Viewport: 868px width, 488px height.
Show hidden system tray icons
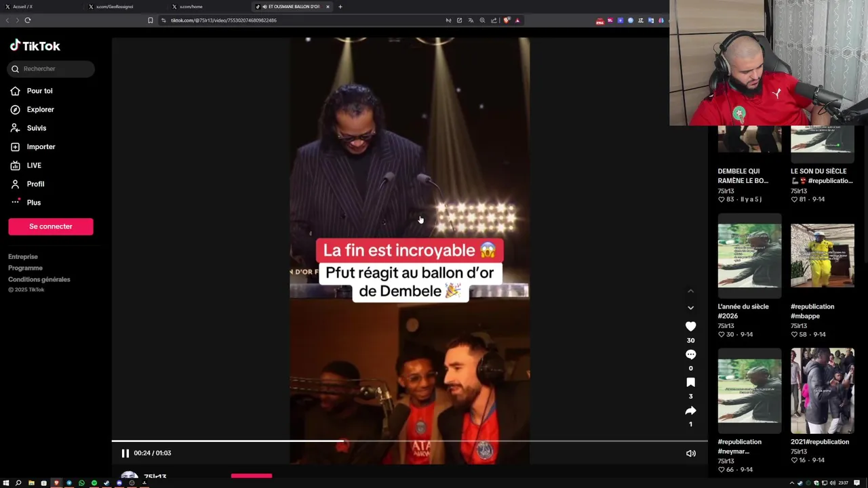pos(791,483)
